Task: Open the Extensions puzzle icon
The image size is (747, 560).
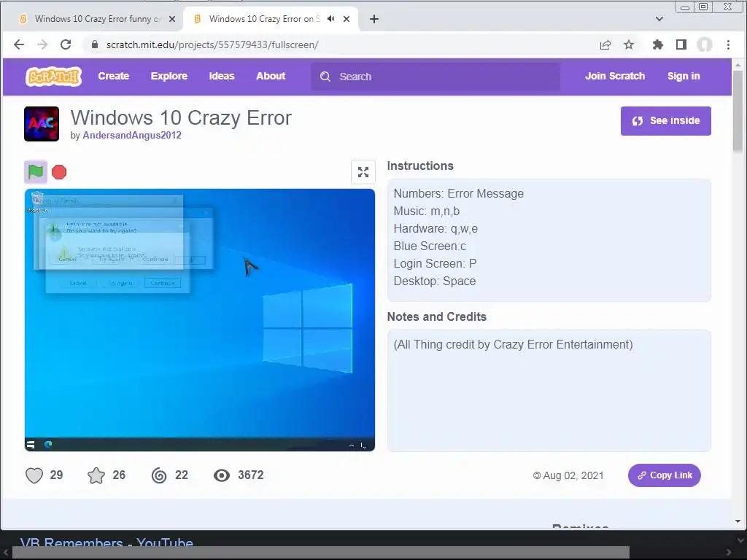Action: click(658, 44)
